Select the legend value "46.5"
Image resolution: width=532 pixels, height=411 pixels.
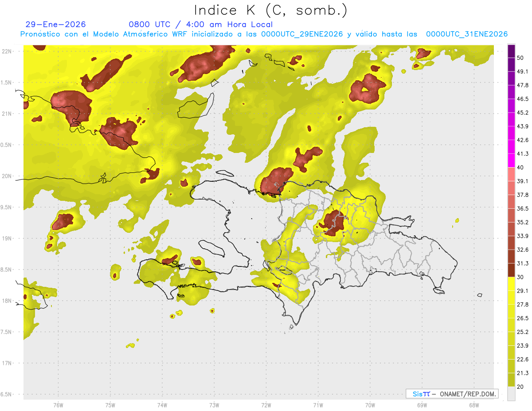pyautogui.click(x=523, y=99)
